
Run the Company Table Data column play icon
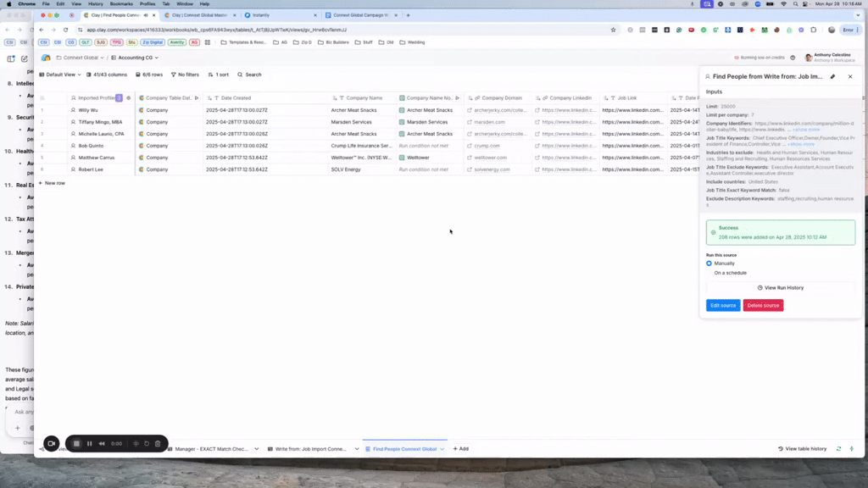coord(197,98)
